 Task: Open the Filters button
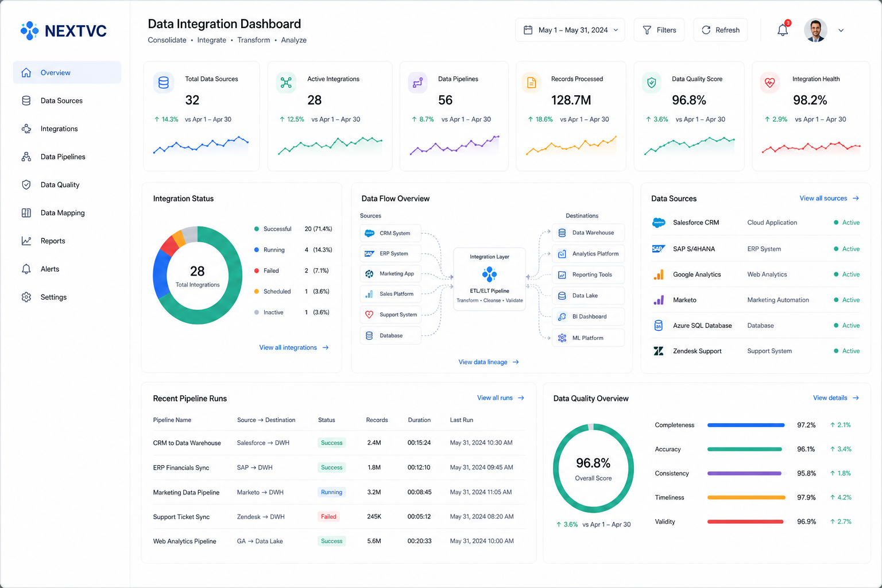tap(659, 30)
